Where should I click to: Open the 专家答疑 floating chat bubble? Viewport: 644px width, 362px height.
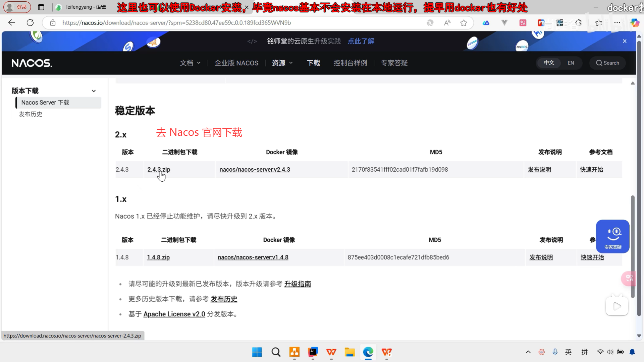tap(613, 236)
